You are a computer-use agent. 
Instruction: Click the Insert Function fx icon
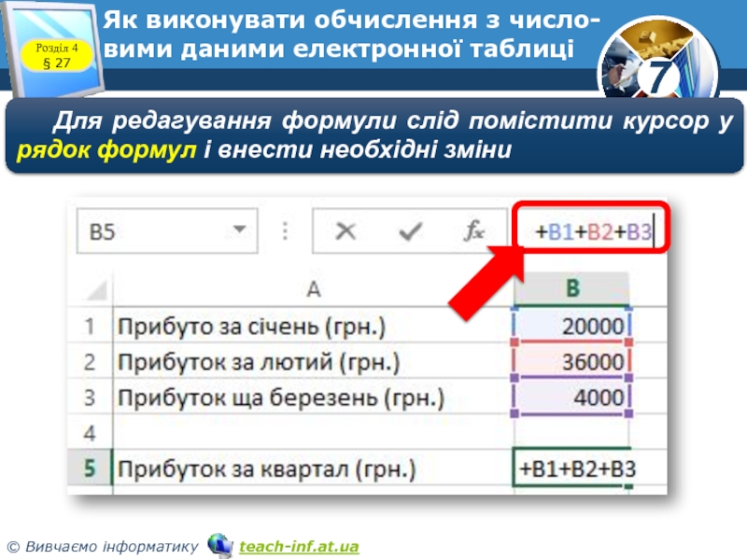[474, 231]
